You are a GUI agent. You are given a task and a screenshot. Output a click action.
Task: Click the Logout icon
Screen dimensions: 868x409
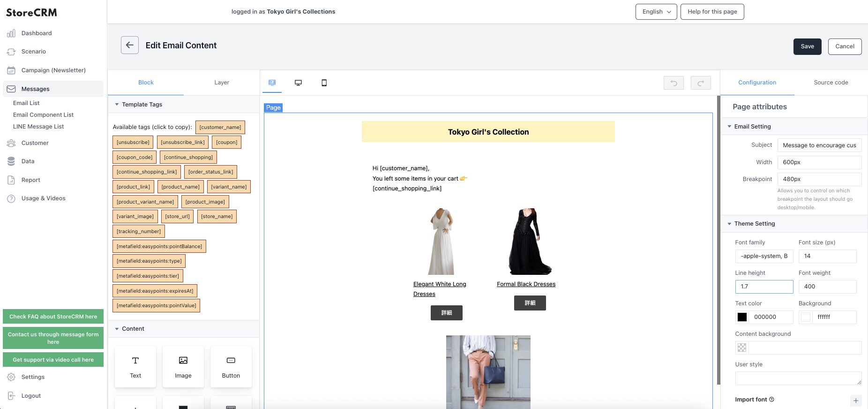click(x=11, y=396)
